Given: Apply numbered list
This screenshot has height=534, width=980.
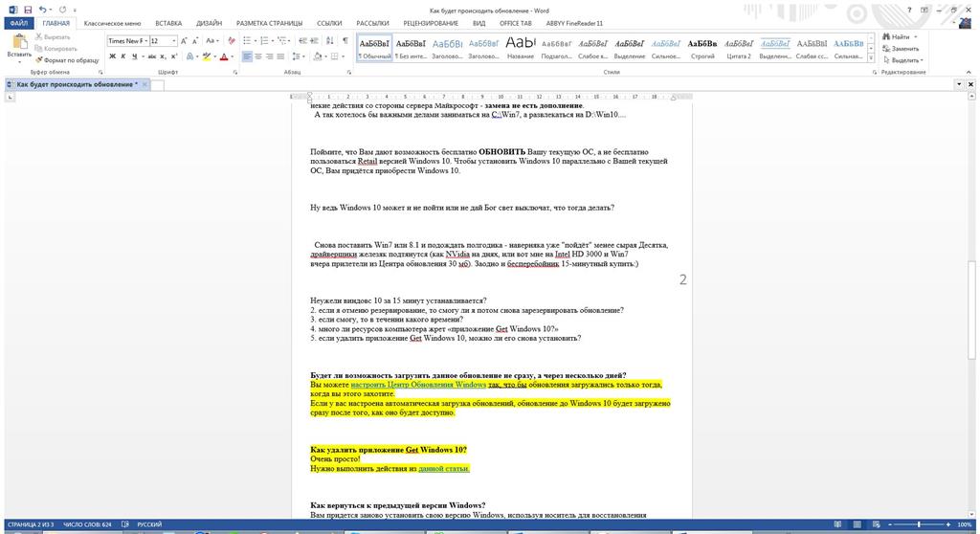Looking at the screenshot, I should pos(264,40).
